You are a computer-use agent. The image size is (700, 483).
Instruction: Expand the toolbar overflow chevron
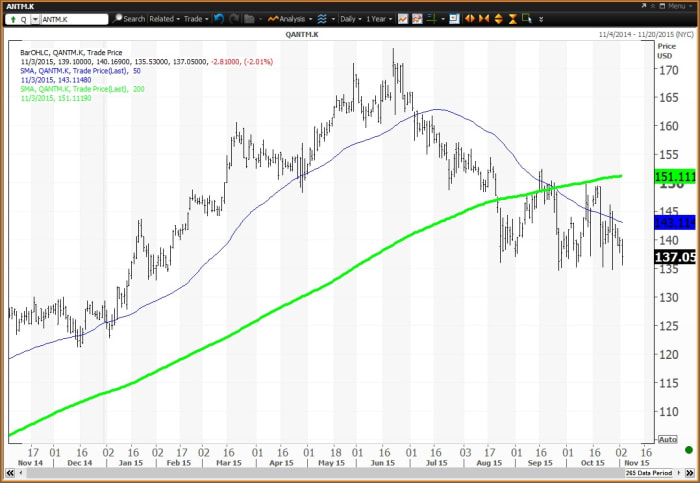coord(541,18)
